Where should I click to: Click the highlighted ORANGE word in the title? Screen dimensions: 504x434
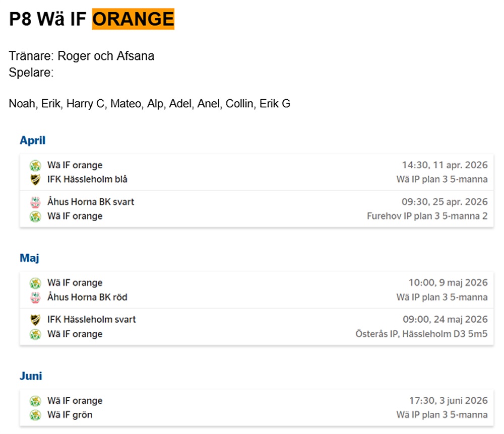(x=133, y=19)
